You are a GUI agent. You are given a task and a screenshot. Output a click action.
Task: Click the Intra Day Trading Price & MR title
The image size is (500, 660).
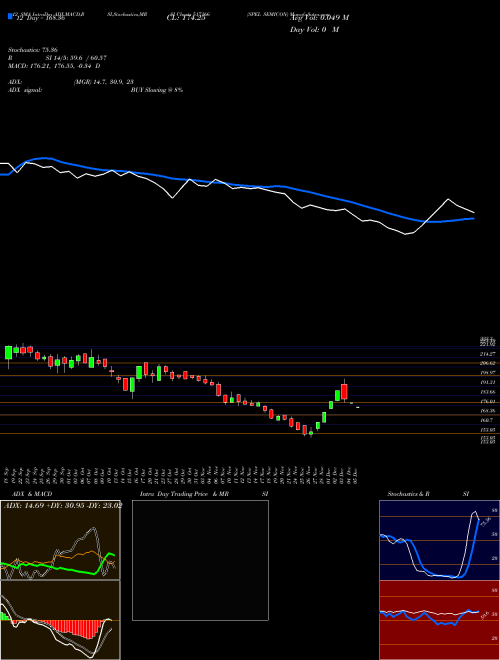(x=204, y=494)
